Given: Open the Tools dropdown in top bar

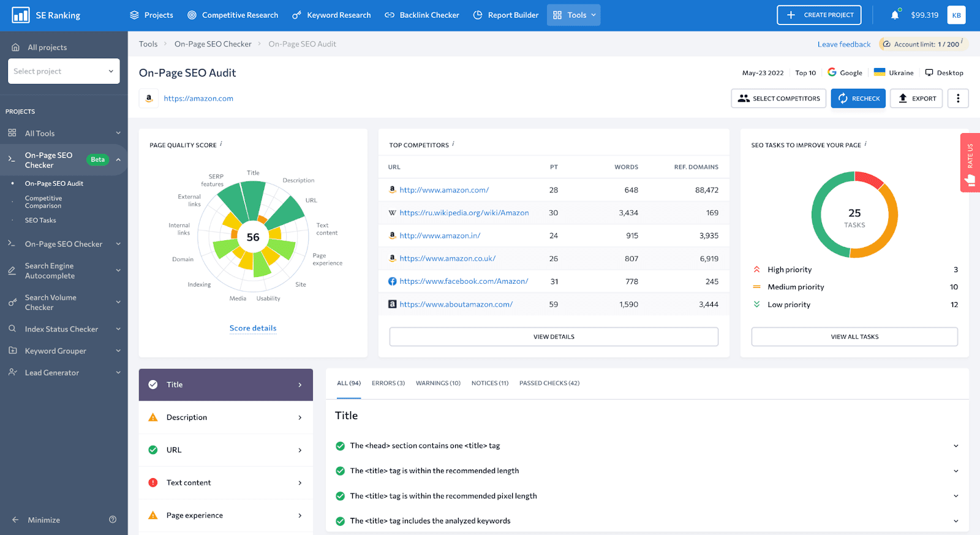Looking at the screenshot, I should click(x=573, y=15).
